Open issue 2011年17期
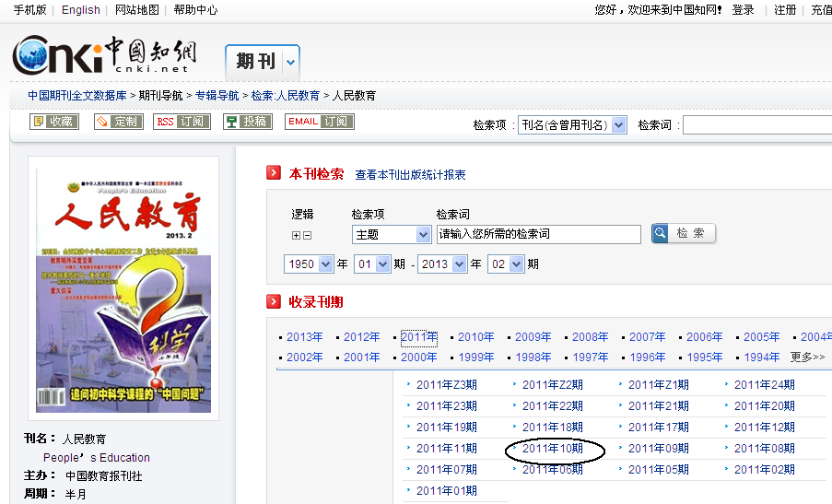Image resolution: width=832 pixels, height=504 pixels. [x=659, y=428]
